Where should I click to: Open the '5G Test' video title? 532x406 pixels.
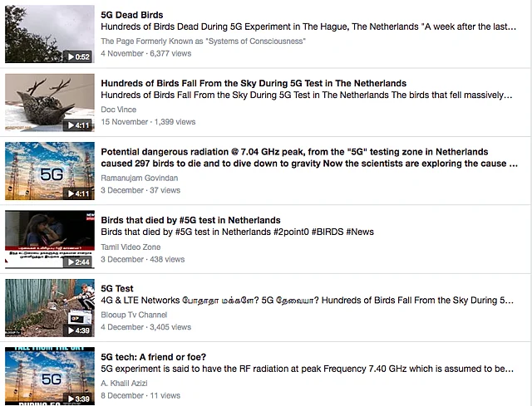point(117,289)
